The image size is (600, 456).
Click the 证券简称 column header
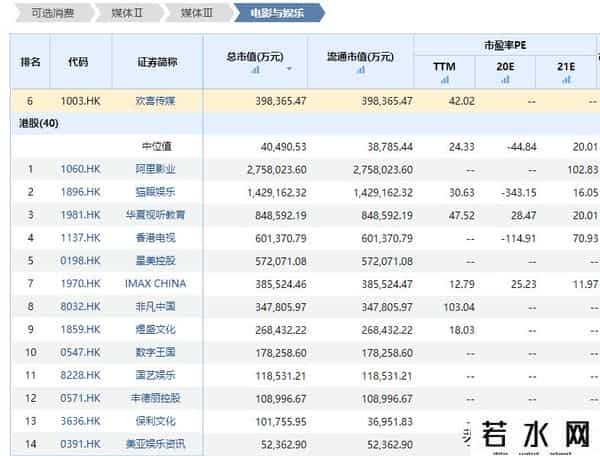pyautogui.click(x=157, y=62)
